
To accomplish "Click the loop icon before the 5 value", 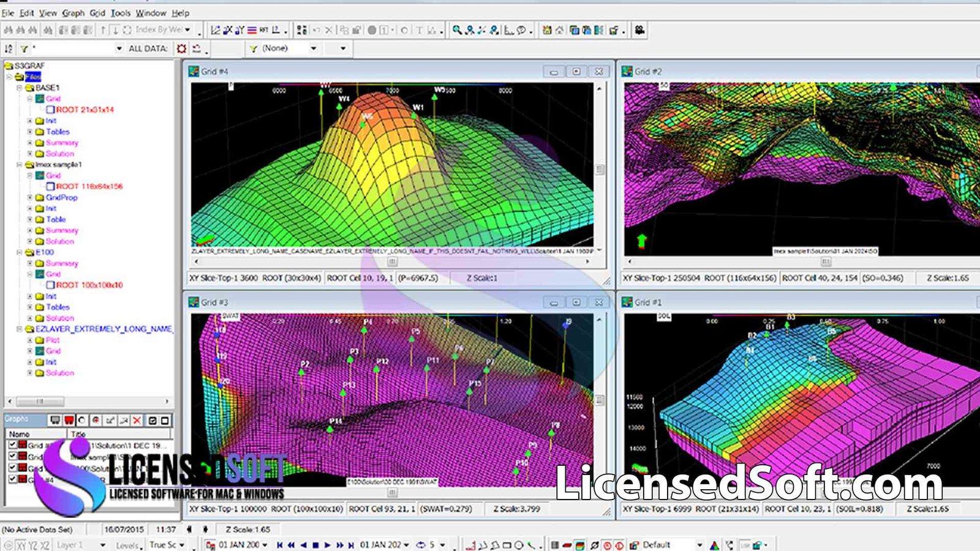I will coord(421,545).
